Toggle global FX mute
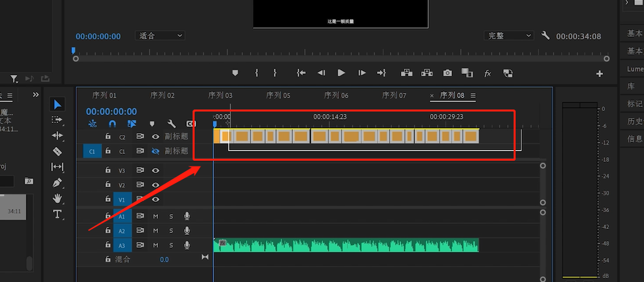The width and height of the screenshot is (644, 282). point(487,73)
